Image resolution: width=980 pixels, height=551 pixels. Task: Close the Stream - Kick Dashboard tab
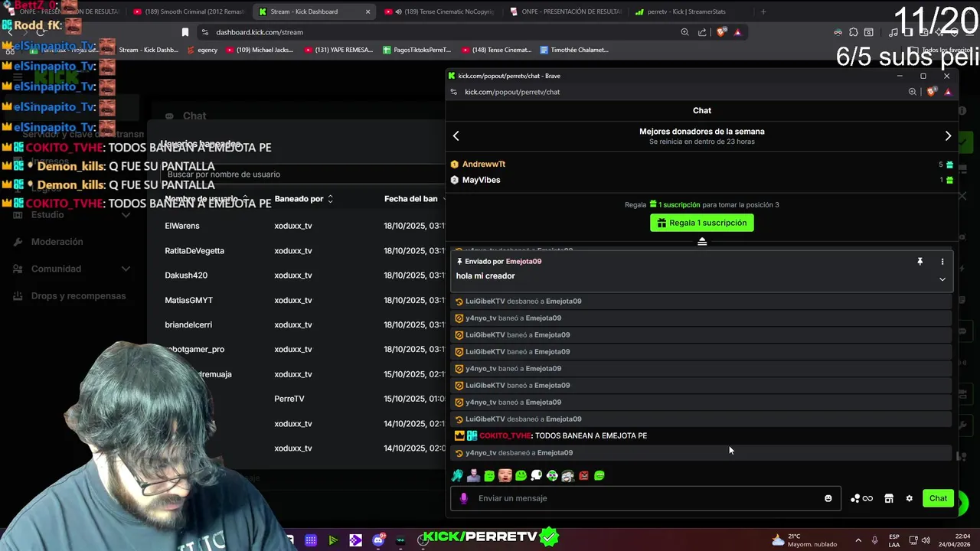pyautogui.click(x=367, y=11)
